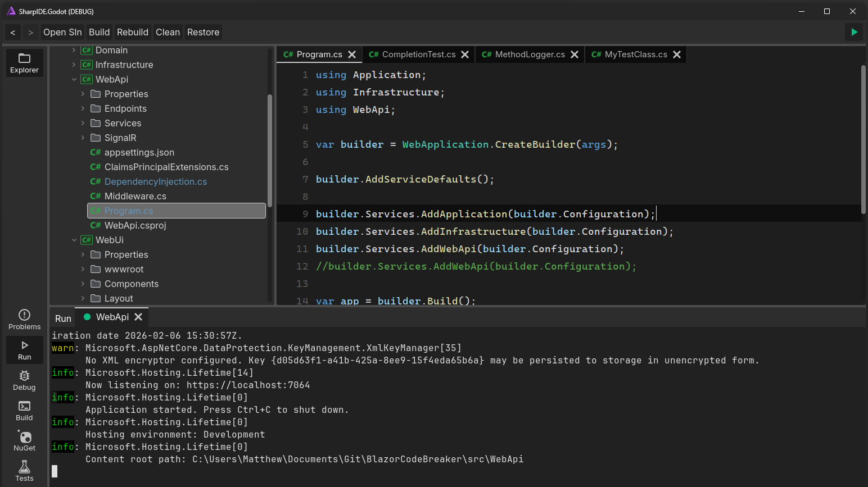This screenshot has width=868, height=487.
Task: Click the Rebuild button
Action: 133,32
